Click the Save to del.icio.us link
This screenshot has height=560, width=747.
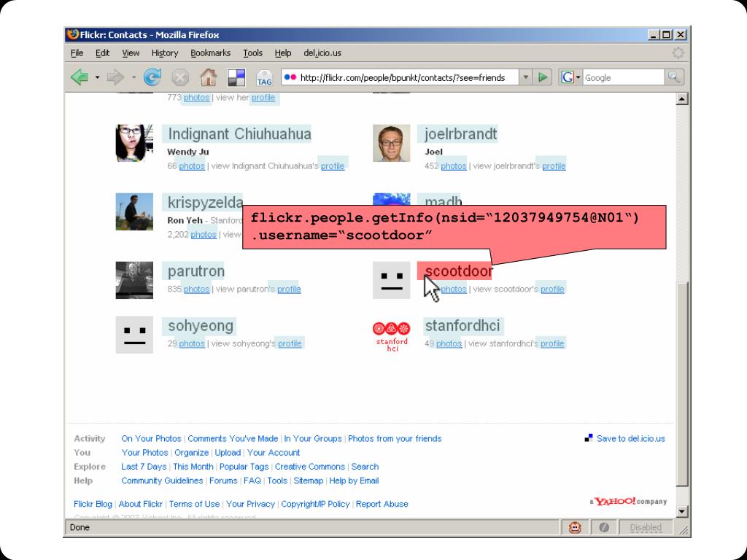[x=630, y=438]
